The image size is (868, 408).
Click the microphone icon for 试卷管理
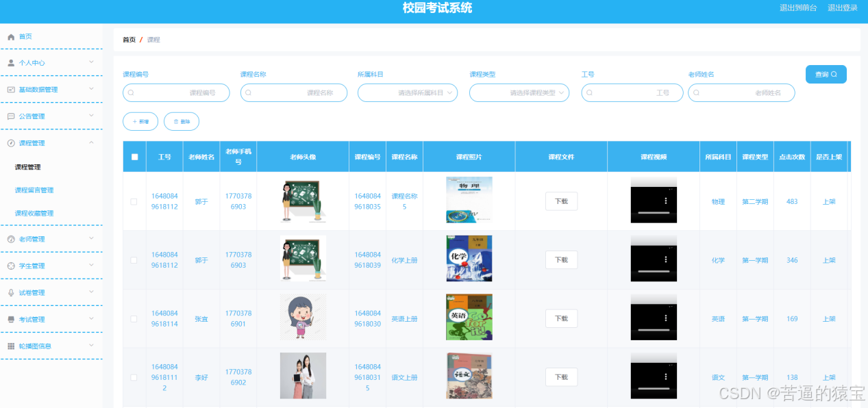tap(11, 292)
